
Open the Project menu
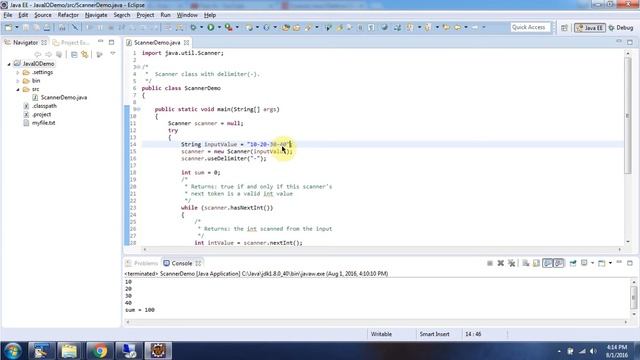click(145, 15)
